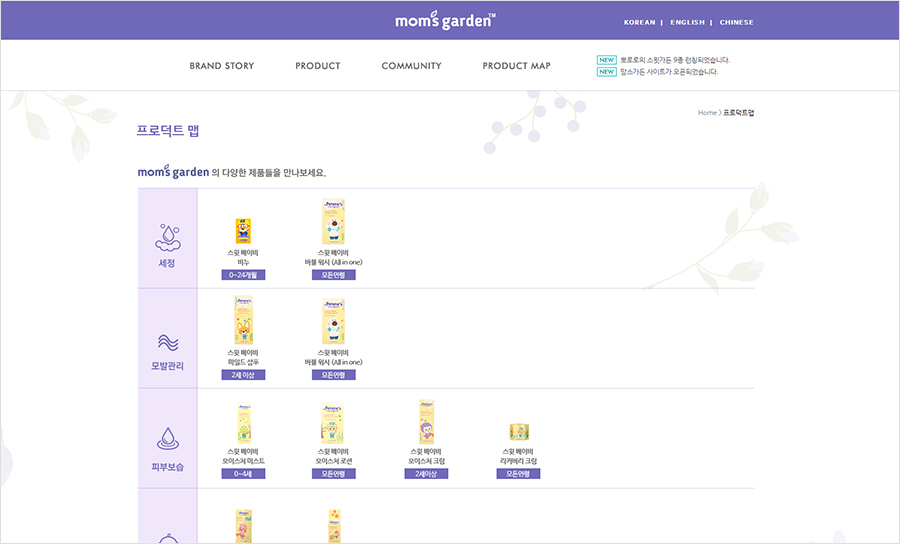Click the 프로덕트맵 breadcrumb text
This screenshot has width=900, height=544.
tap(738, 112)
